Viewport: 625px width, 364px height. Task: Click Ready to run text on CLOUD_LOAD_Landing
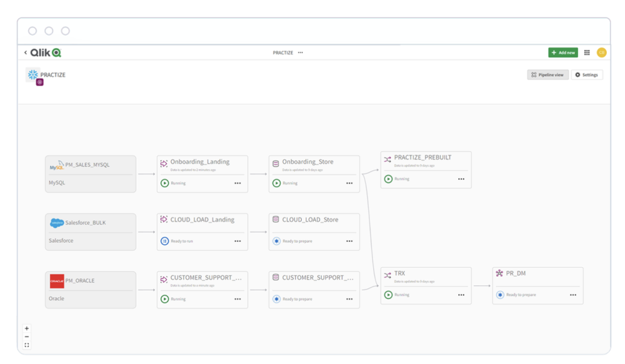click(x=182, y=241)
